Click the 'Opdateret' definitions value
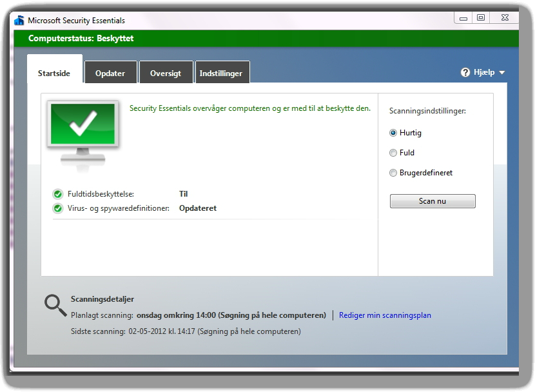This screenshot has width=535, height=392. (x=197, y=208)
